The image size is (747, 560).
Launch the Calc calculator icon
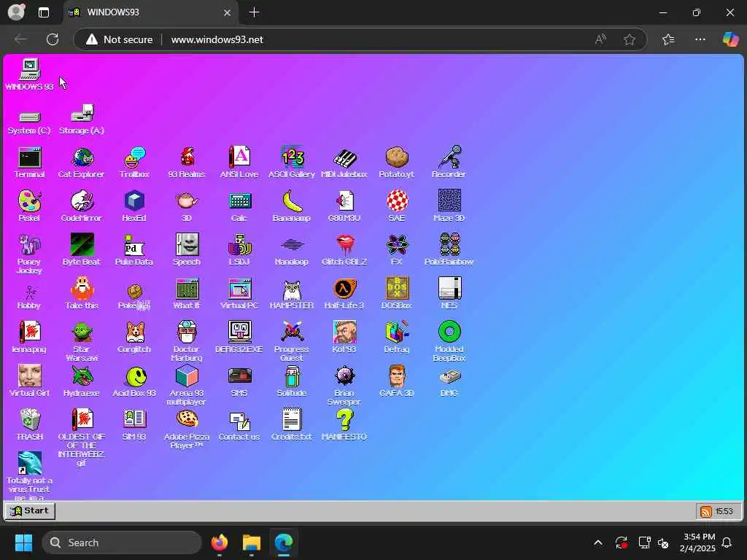point(239,206)
